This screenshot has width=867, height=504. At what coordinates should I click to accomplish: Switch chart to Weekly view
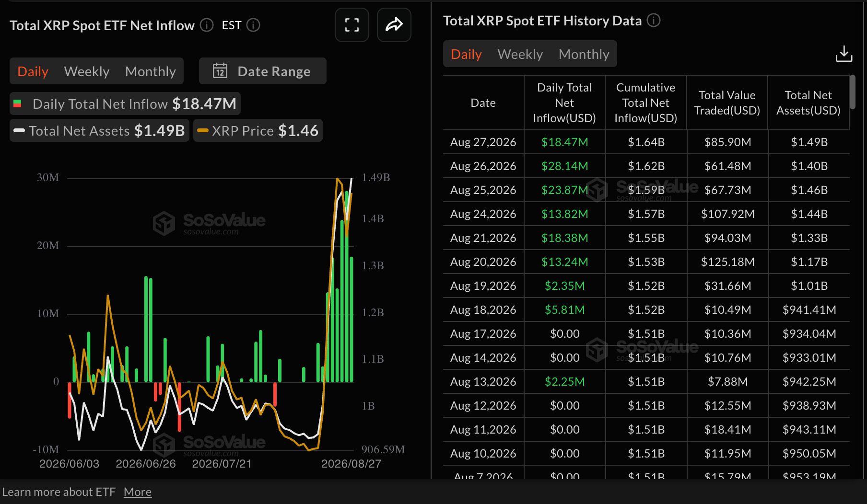pos(87,71)
